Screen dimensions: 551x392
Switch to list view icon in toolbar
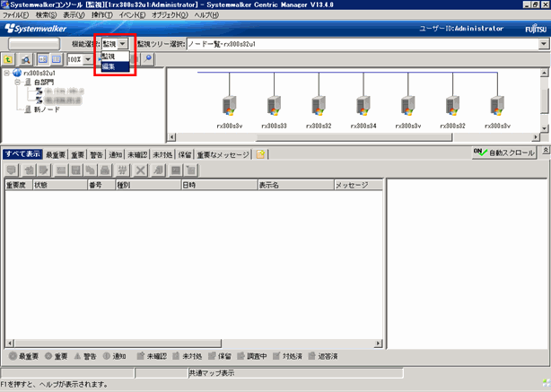pyautogui.click(x=57, y=59)
